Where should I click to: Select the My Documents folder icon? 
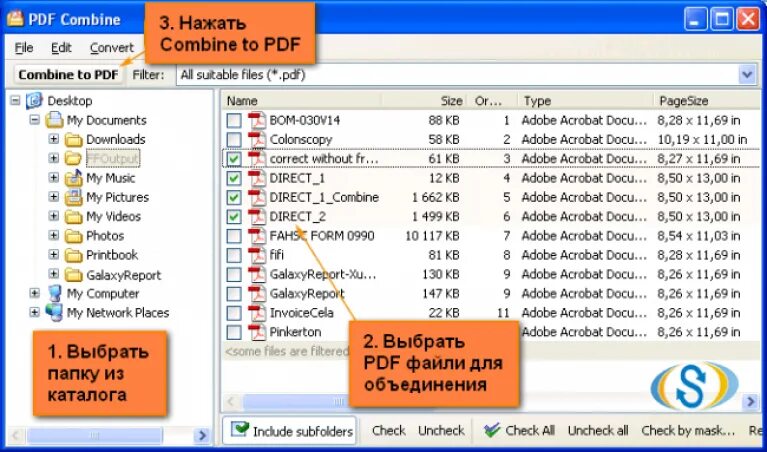[54, 120]
